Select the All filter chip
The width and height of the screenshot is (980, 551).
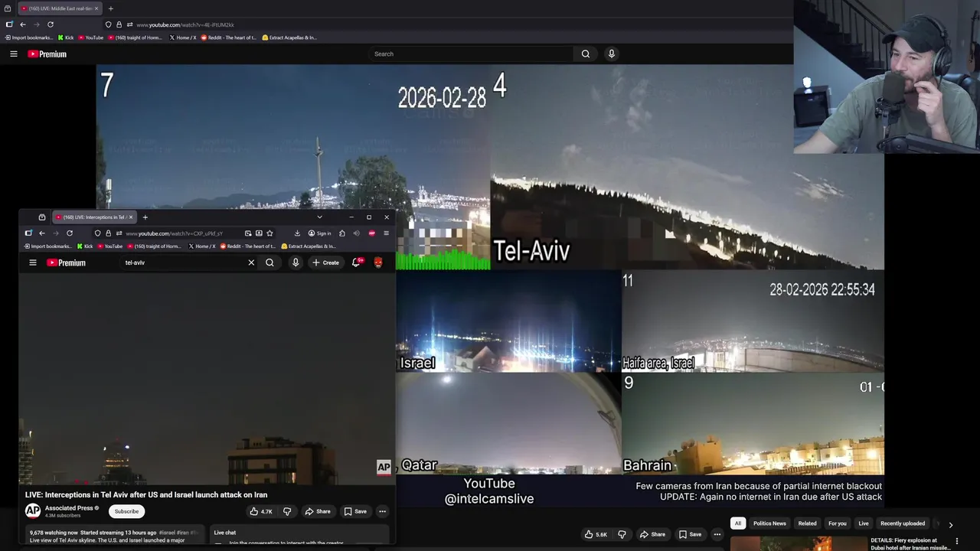click(738, 523)
